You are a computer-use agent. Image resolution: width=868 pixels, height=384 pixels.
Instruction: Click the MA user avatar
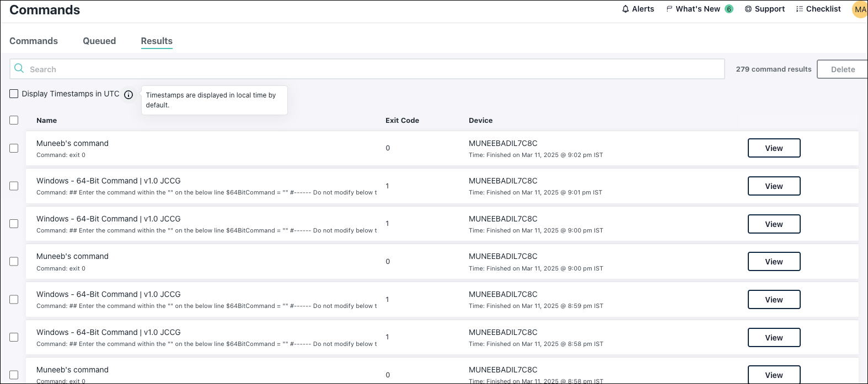(860, 9)
